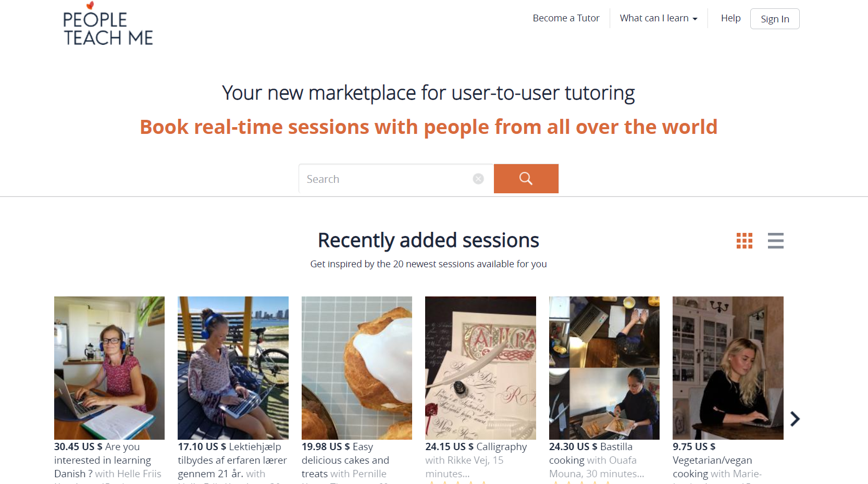Image resolution: width=868 pixels, height=484 pixels.
Task: Open the Lektiehjælp session photo
Action: point(233,368)
